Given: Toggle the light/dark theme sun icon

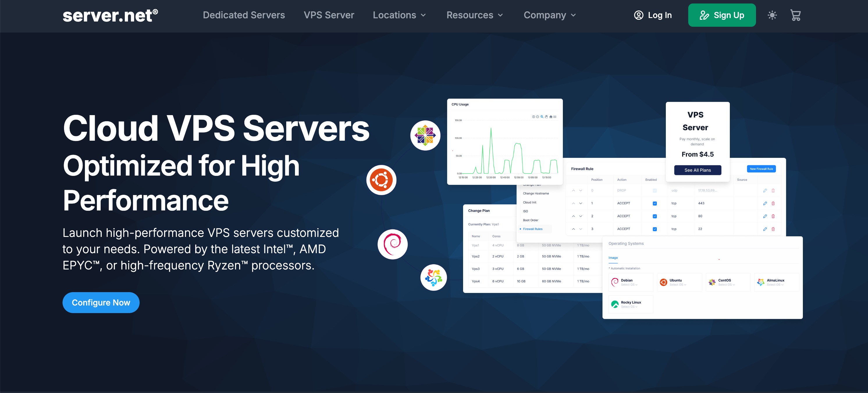Looking at the screenshot, I should 772,15.
